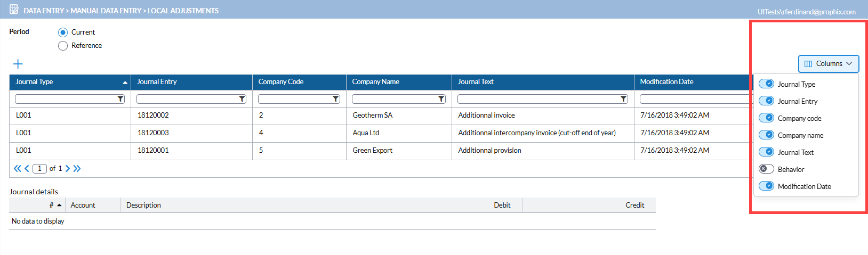Click the Company Name filter funnel icon
The height and width of the screenshot is (255, 868).
pos(441,99)
